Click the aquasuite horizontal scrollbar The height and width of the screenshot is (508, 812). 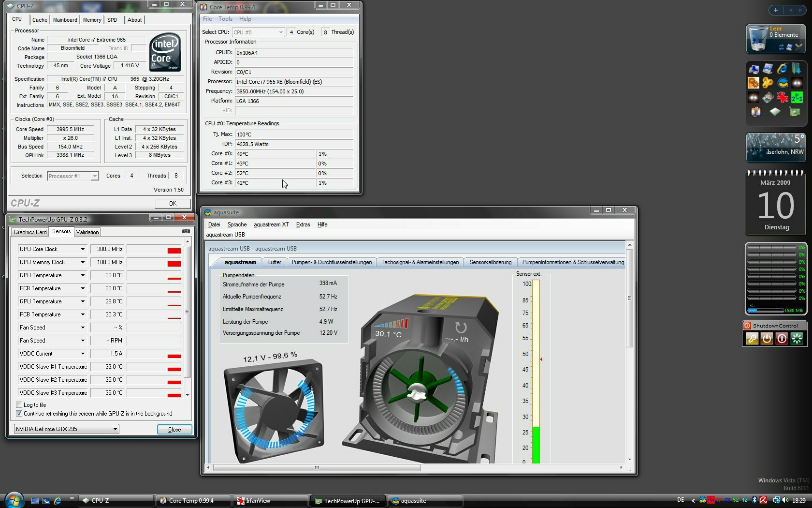click(x=317, y=467)
